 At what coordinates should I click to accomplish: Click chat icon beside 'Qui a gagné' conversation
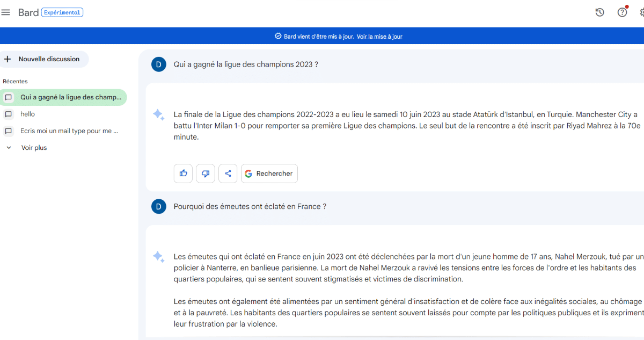[8, 97]
